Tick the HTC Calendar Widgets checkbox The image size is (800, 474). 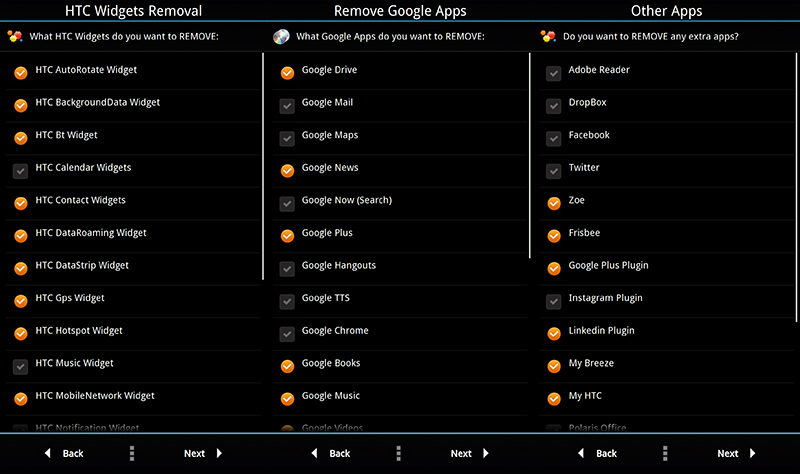click(x=20, y=170)
